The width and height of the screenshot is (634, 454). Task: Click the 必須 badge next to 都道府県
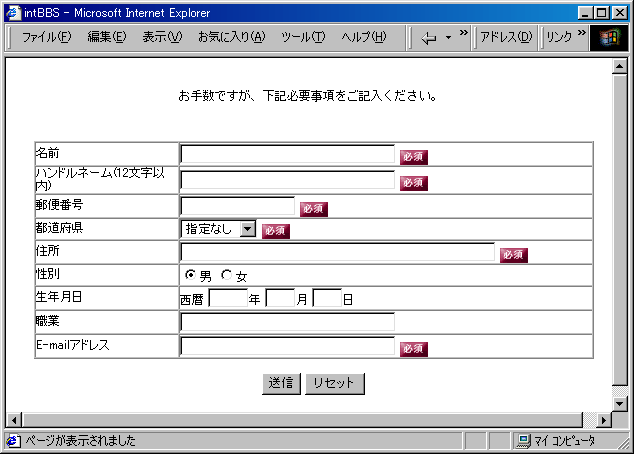coord(276,231)
